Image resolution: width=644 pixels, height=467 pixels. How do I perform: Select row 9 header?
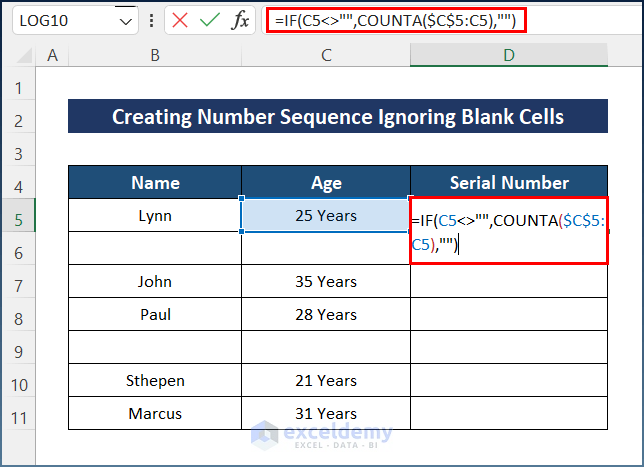tap(19, 347)
